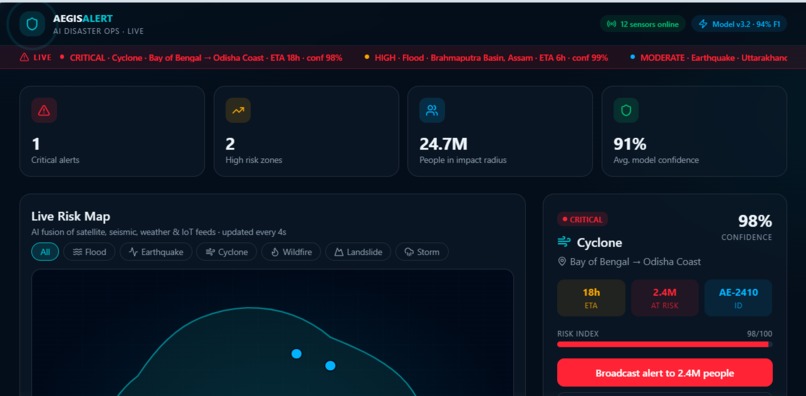Click the AegisAlert shield logo icon
Image resolution: width=806 pixels, height=396 pixels.
(x=32, y=24)
